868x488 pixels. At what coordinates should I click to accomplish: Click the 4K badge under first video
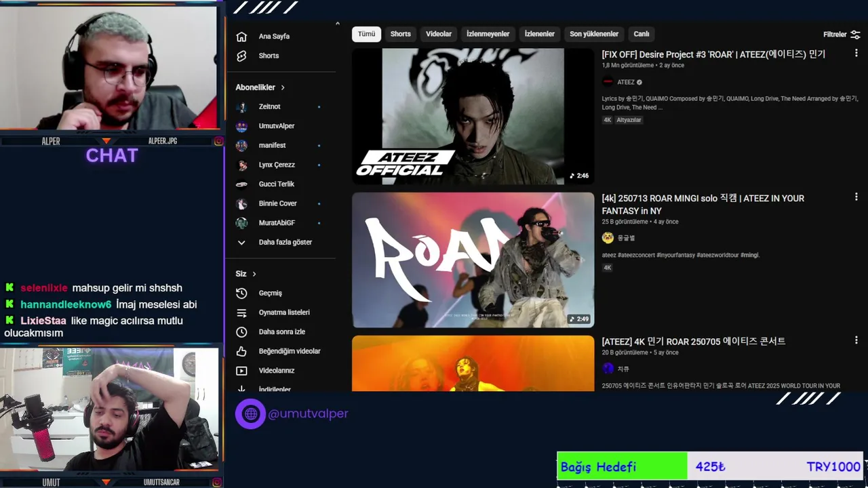coord(607,120)
